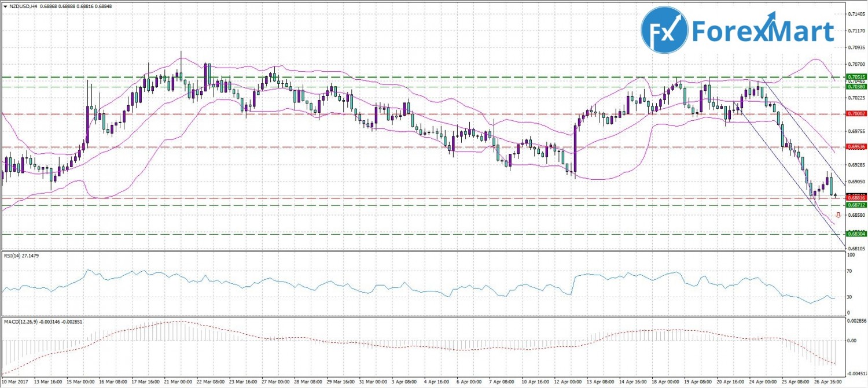Select the green 0.70515 price level label
This screenshot has height=388, width=868.
click(x=856, y=77)
